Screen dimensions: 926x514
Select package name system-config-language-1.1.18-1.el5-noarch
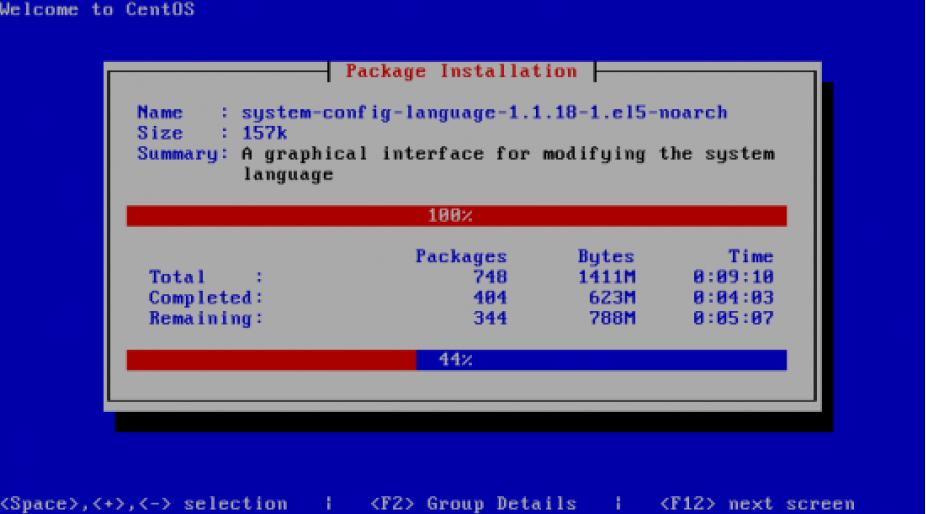click(x=484, y=113)
